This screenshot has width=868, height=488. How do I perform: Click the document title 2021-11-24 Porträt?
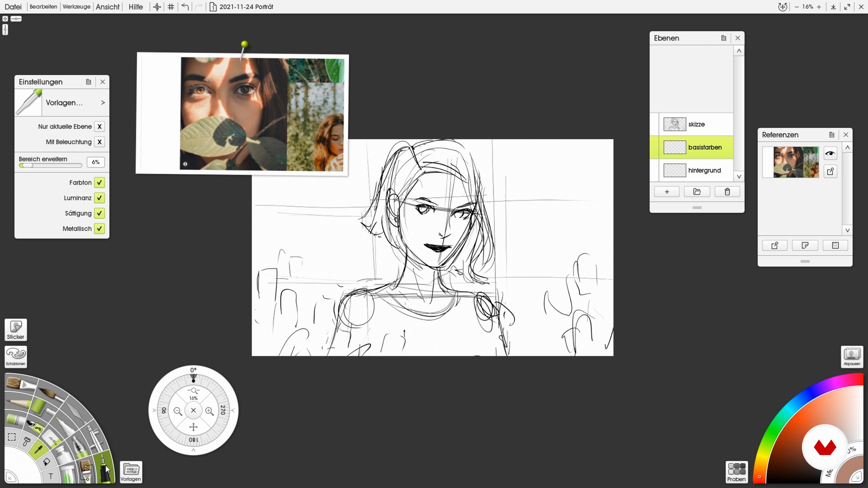[x=246, y=7]
